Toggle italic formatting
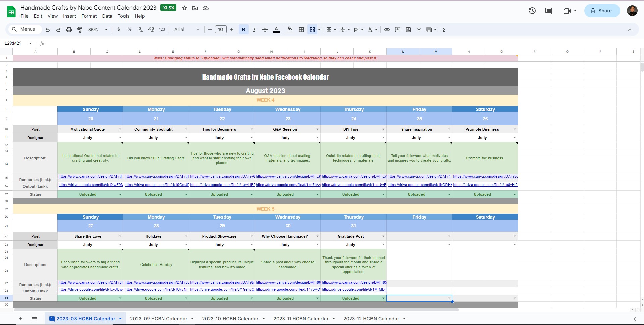Image resolution: width=644 pixels, height=325 pixels. [254, 30]
